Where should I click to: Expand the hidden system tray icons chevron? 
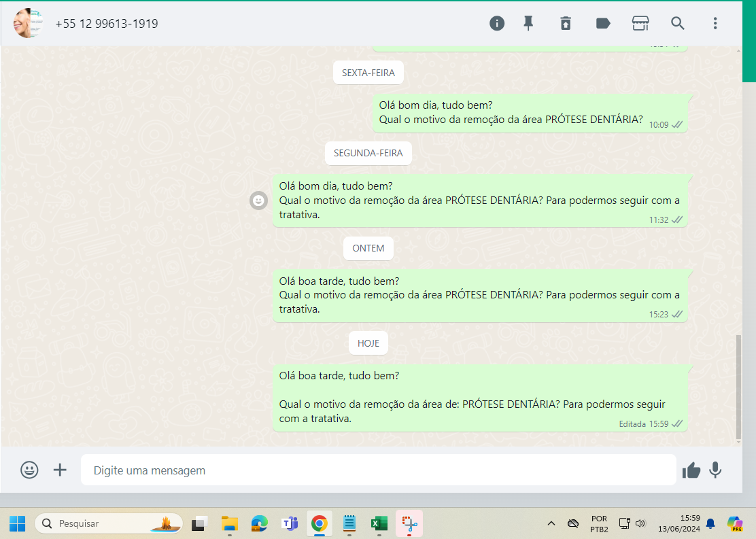click(551, 523)
